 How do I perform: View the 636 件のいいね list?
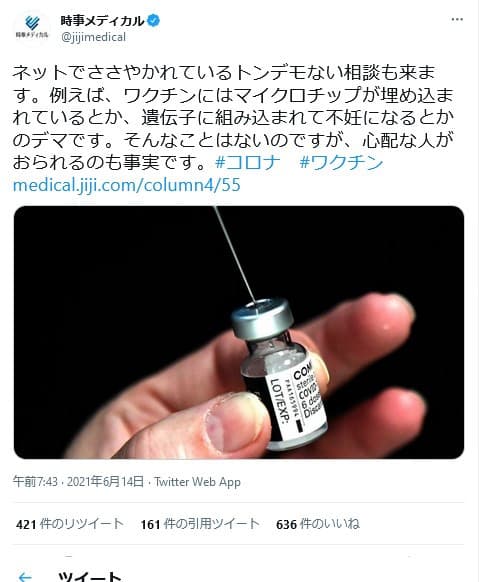[x=318, y=524]
